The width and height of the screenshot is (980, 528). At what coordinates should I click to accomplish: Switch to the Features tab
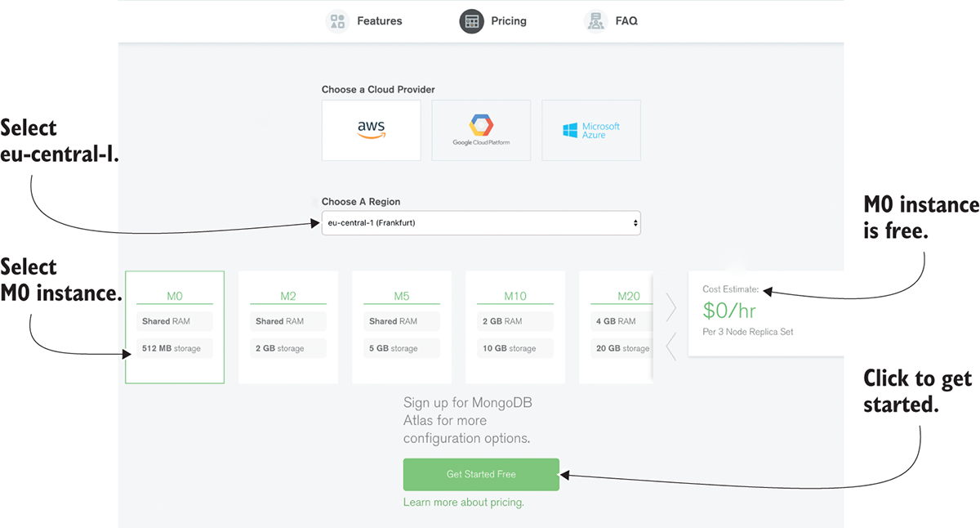coord(379,21)
